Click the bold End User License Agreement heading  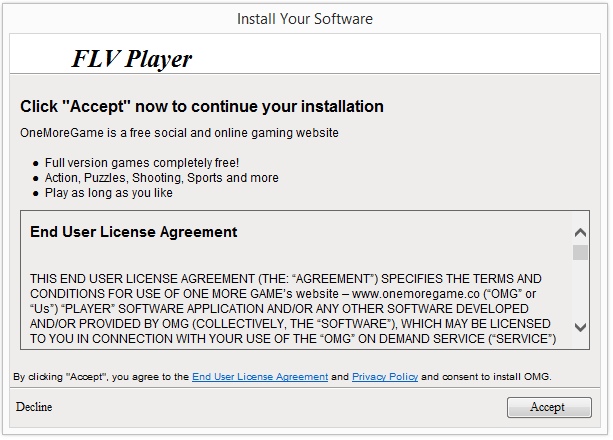click(x=133, y=232)
